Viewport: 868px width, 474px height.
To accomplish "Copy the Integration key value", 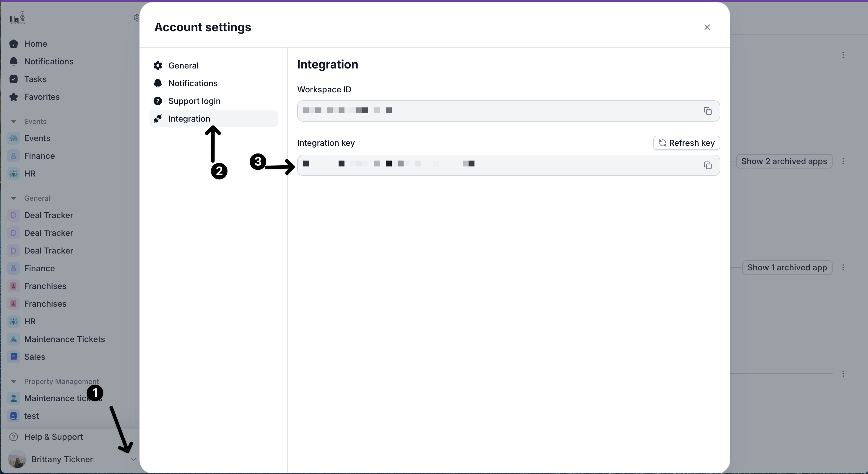I will [708, 165].
